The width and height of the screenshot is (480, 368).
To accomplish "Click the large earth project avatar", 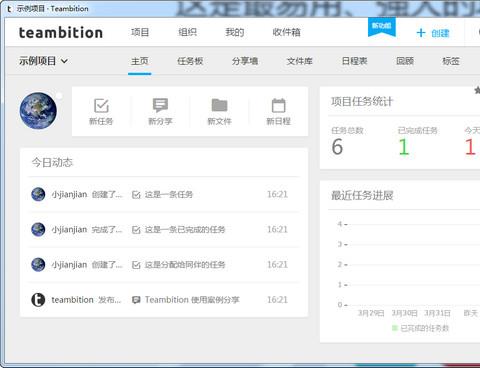I will (x=38, y=111).
